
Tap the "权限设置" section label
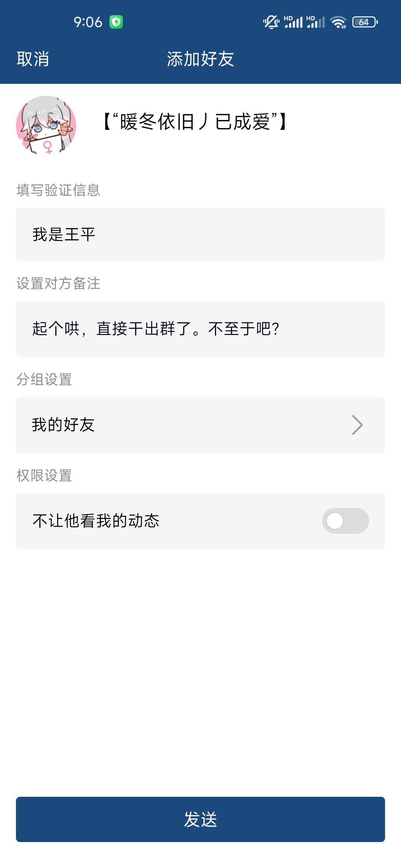(x=44, y=476)
